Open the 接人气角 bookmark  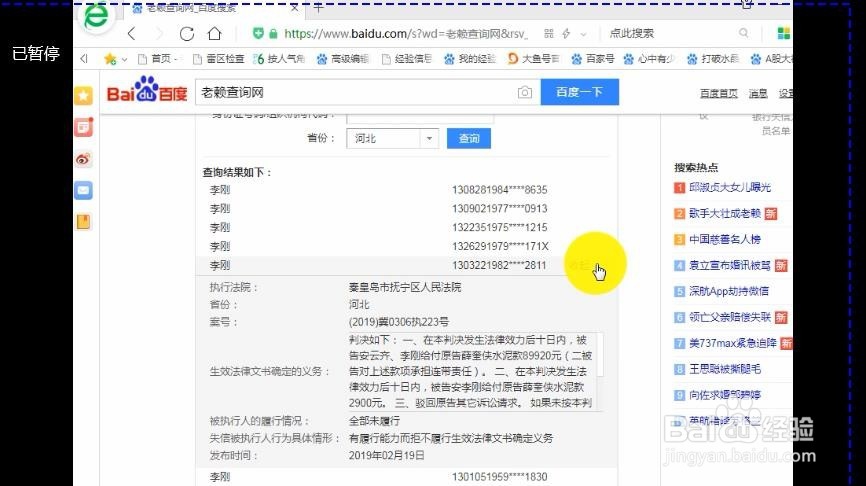point(279,59)
